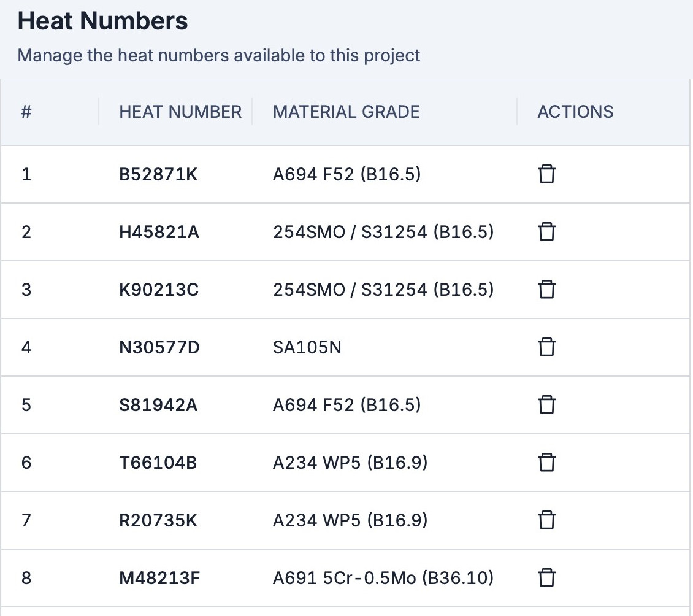This screenshot has height=616, width=693.
Task: Remove T66104B using its trash icon
Action: click(x=546, y=463)
